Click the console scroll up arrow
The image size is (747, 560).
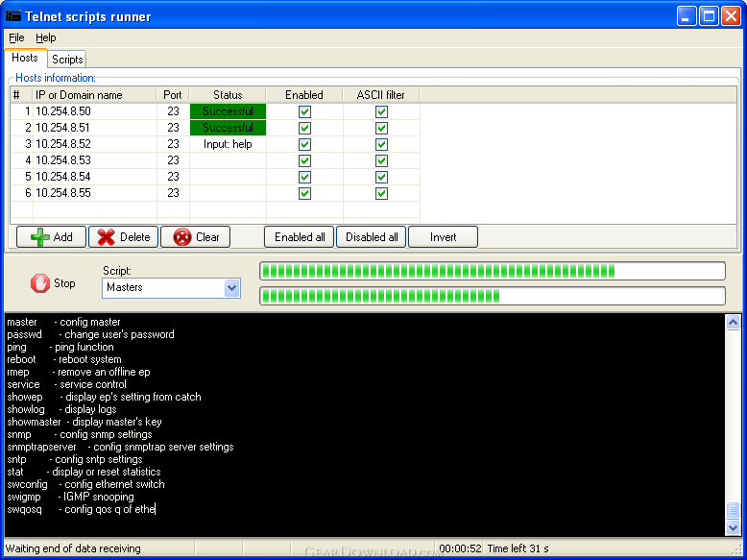pos(733,322)
